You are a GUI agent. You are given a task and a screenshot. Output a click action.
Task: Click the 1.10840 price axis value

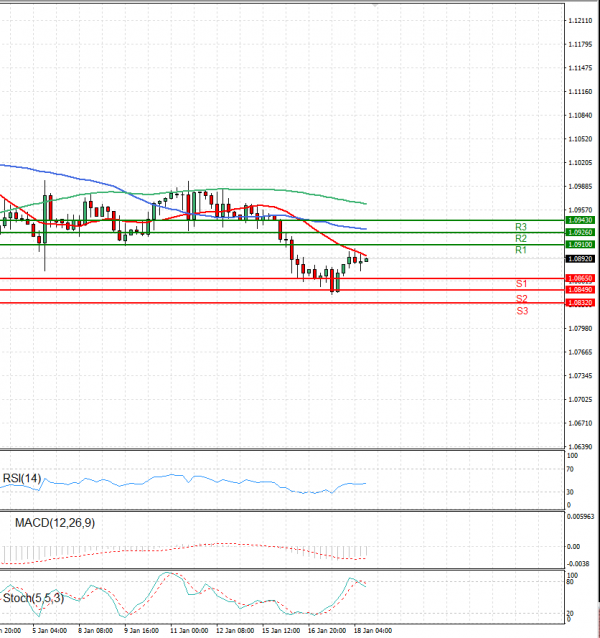(580, 115)
